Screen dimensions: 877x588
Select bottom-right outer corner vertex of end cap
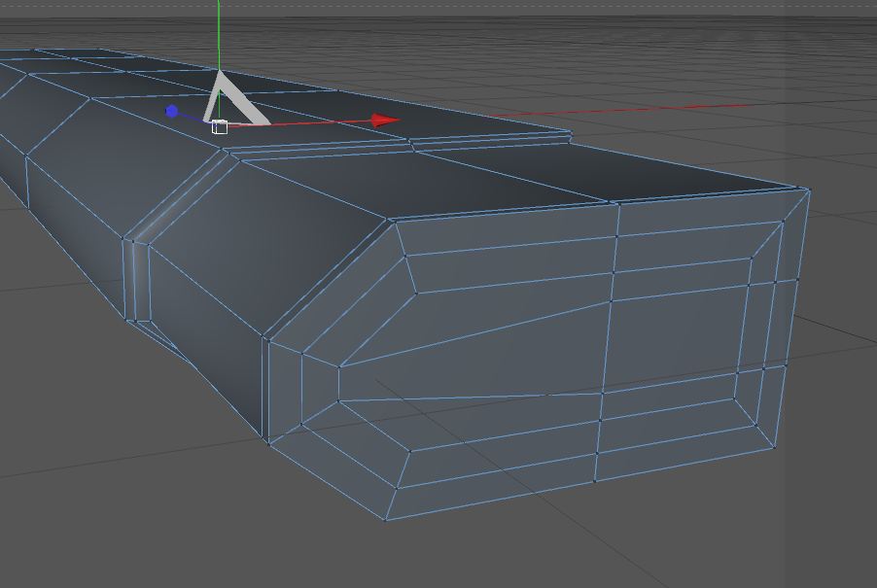(x=775, y=447)
